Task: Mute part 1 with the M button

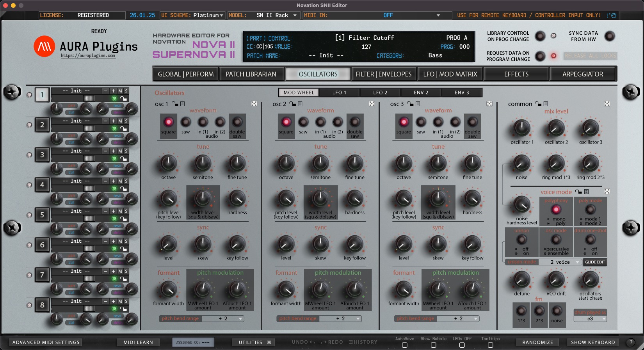Action: [x=120, y=91]
